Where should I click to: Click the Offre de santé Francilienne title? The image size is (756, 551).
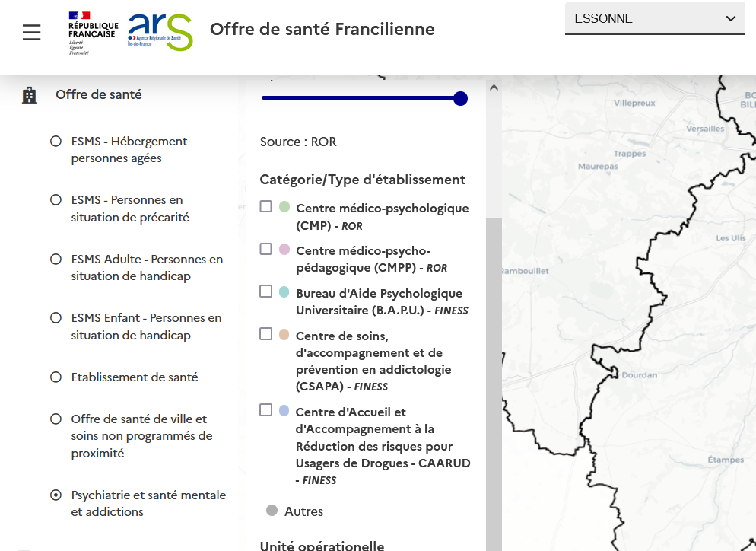[x=322, y=30]
